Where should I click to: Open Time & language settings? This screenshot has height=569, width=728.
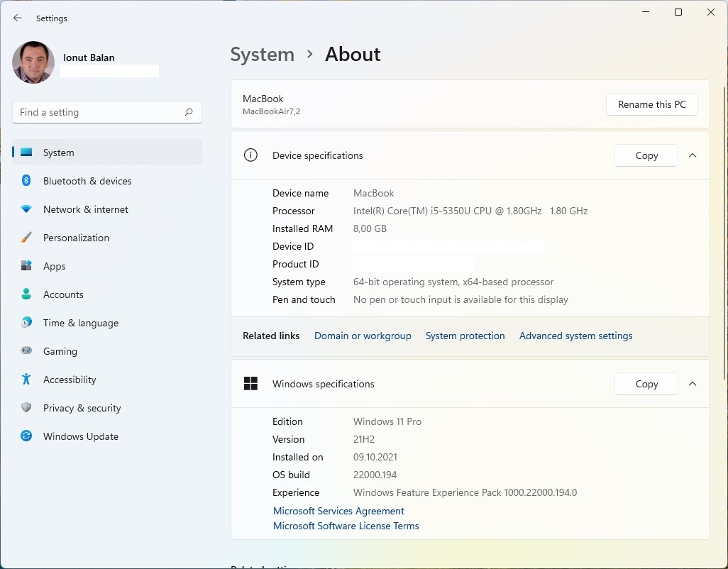[x=80, y=323]
